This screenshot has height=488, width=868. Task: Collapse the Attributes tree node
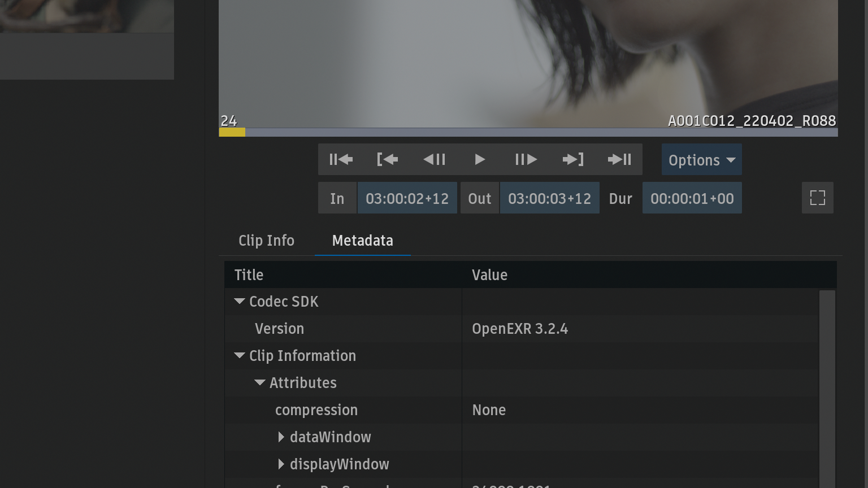pyautogui.click(x=260, y=383)
